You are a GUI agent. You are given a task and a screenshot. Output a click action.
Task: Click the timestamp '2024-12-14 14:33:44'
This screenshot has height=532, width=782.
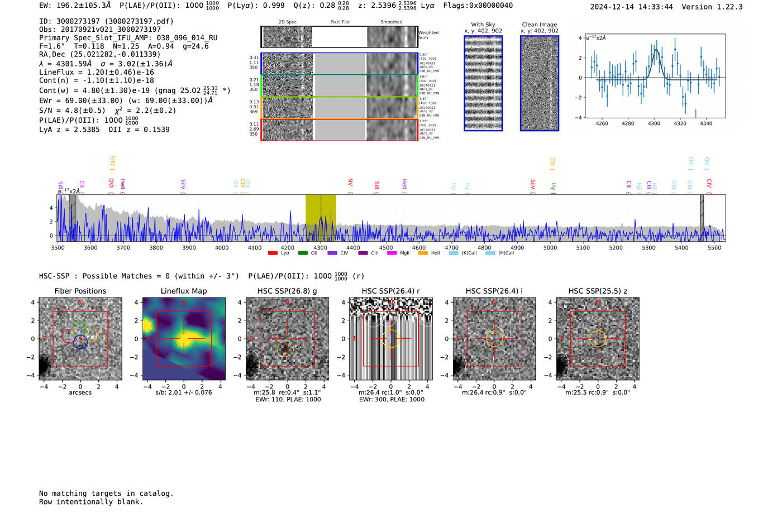pos(631,7)
